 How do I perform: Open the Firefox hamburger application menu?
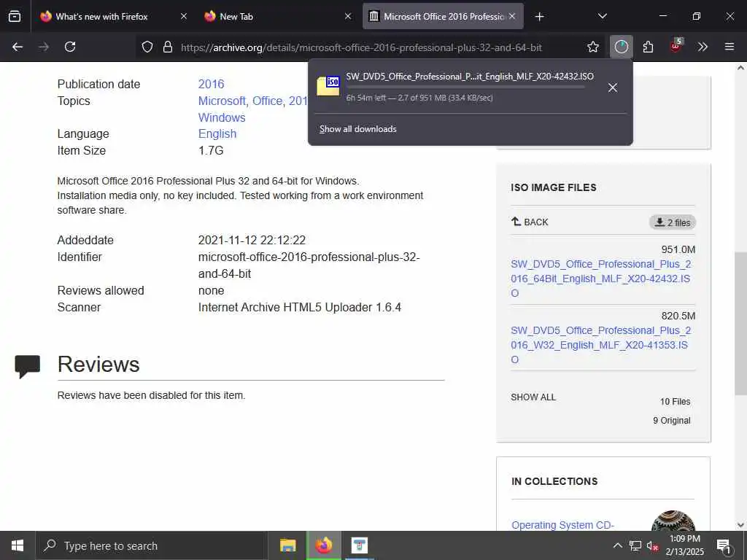(729, 47)
